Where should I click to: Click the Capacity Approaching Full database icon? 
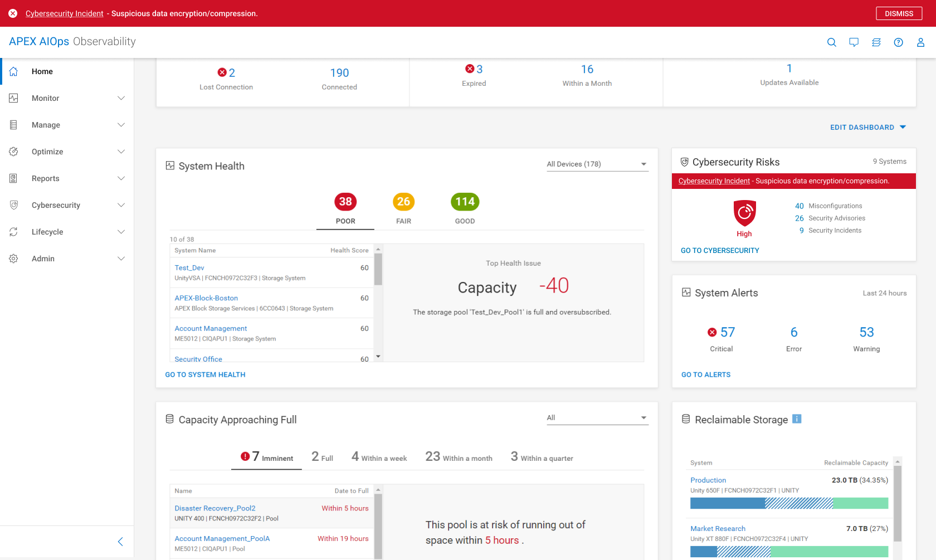click(170, 419)
